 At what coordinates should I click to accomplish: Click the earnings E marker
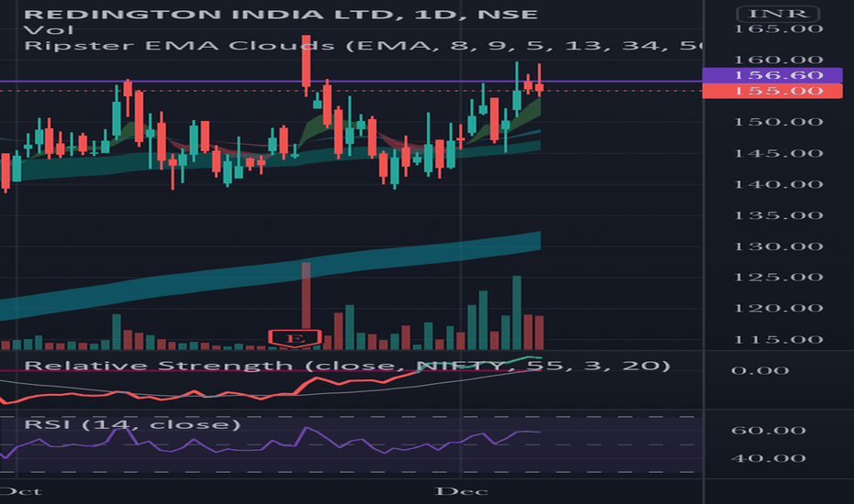click(x=295, y=338)
